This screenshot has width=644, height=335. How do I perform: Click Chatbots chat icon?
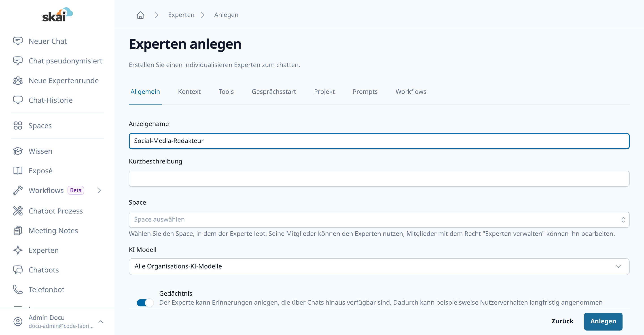click(x=18, y=270)
